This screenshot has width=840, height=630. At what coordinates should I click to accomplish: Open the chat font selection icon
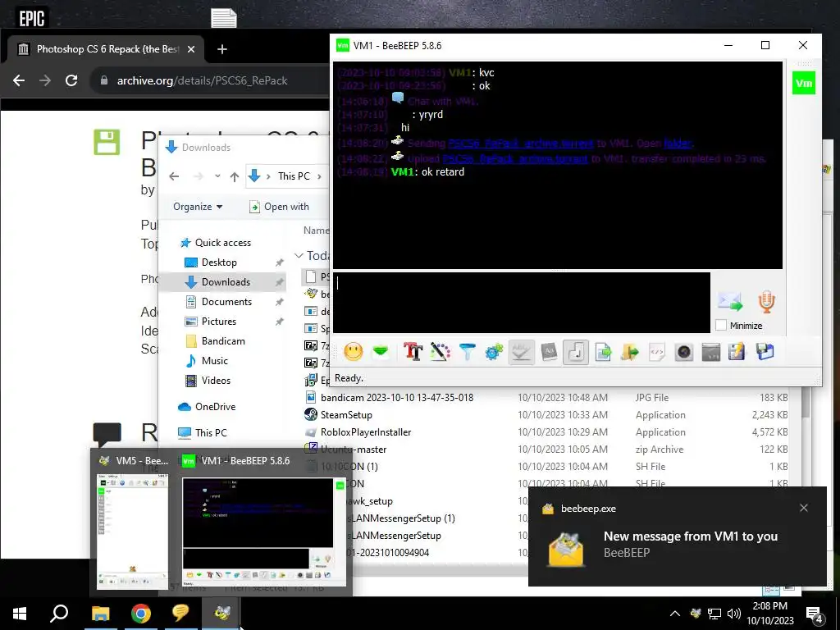413,352
